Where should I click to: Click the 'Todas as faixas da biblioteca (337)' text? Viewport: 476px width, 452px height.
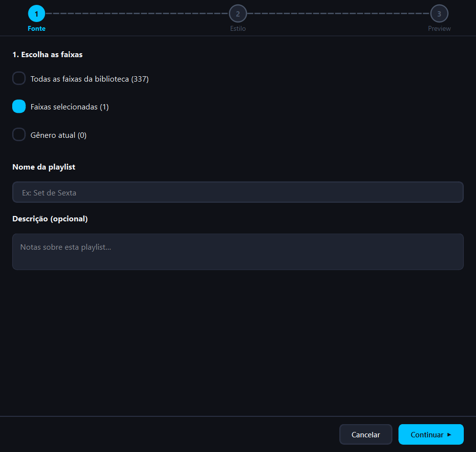pos(89,79)
